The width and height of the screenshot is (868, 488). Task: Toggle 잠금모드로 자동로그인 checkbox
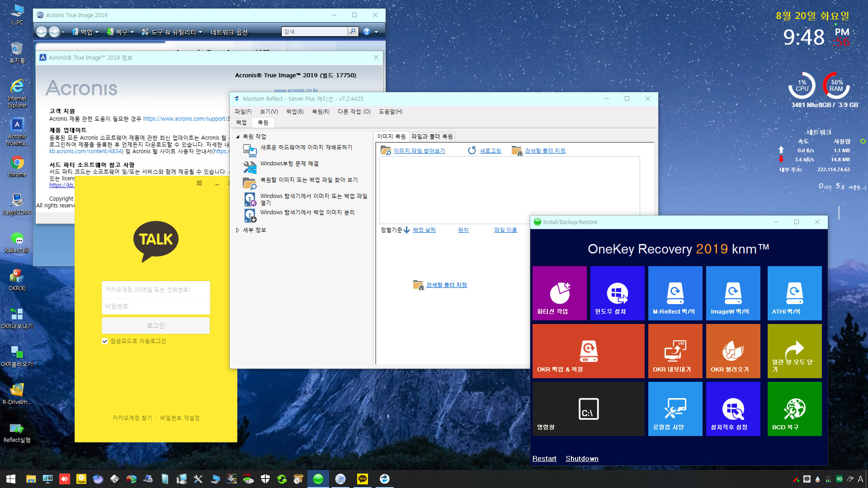pos(105,341)
